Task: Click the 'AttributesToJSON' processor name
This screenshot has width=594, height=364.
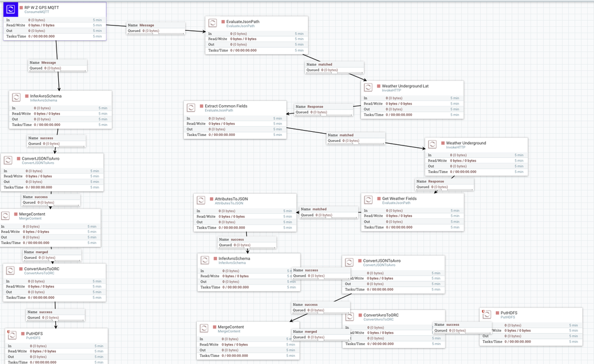Action: click(x=231, y=199)
